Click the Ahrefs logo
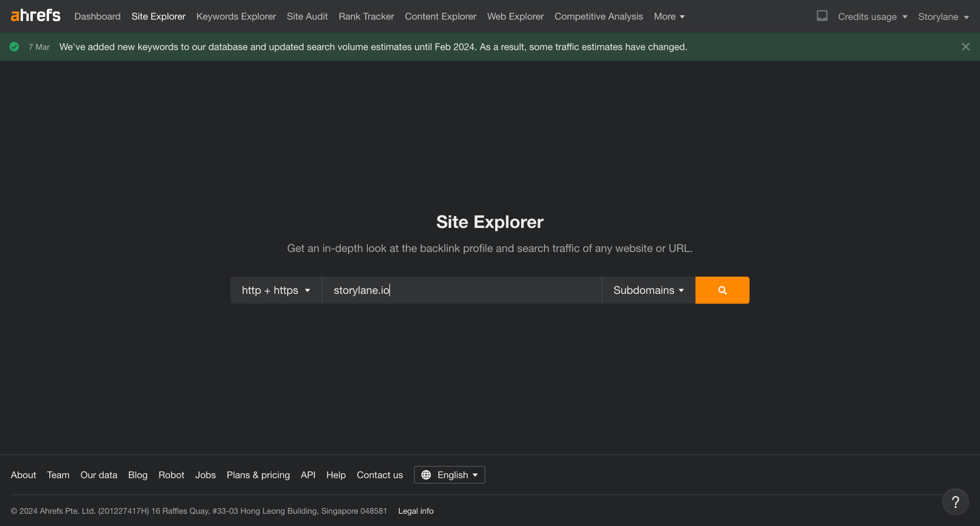This screenshot has width=980, height=526. click(x=36, y=16)
